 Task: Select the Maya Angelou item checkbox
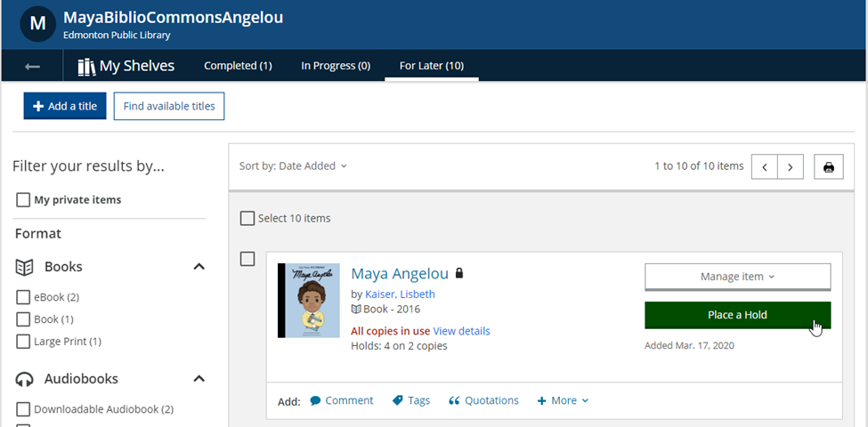point(247,259)
